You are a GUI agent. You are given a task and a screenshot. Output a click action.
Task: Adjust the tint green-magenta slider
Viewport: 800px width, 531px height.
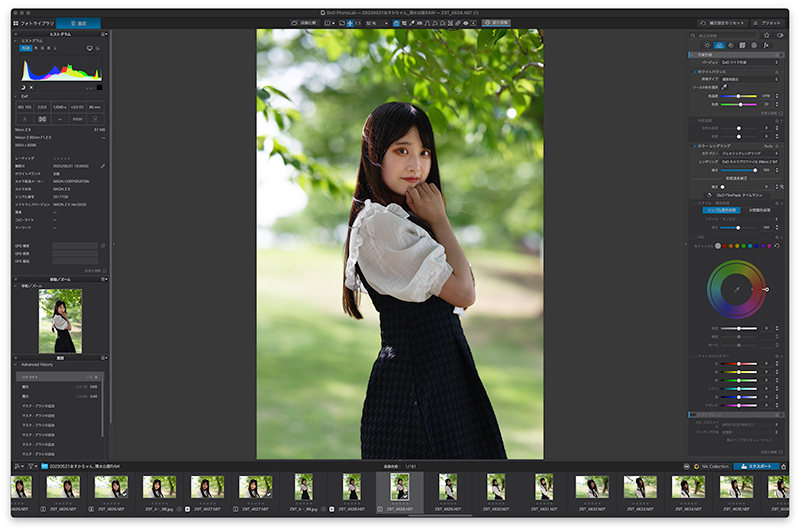click(x=739, y=104)
